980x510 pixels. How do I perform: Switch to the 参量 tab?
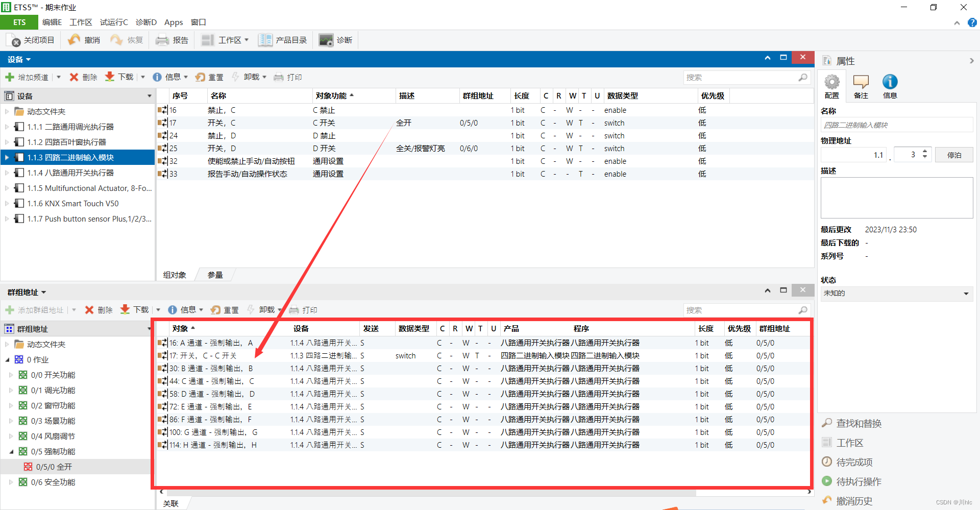pyautogui.click(x=215, y=275)
